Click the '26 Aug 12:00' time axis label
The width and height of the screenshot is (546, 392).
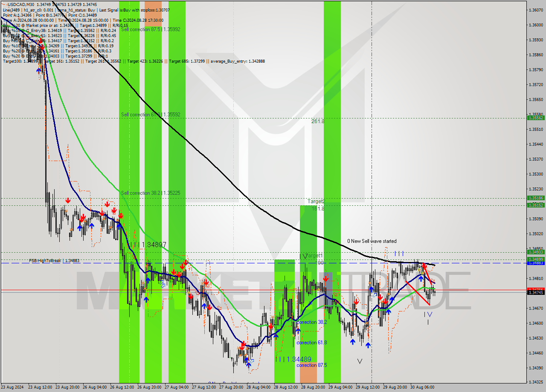coord(122,388)
